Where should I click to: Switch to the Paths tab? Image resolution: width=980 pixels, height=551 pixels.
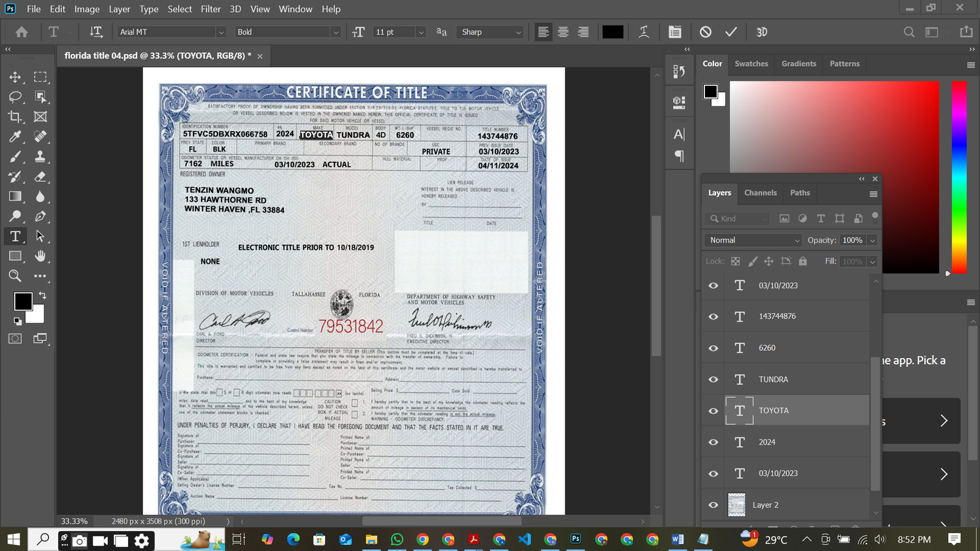(800, 193)
